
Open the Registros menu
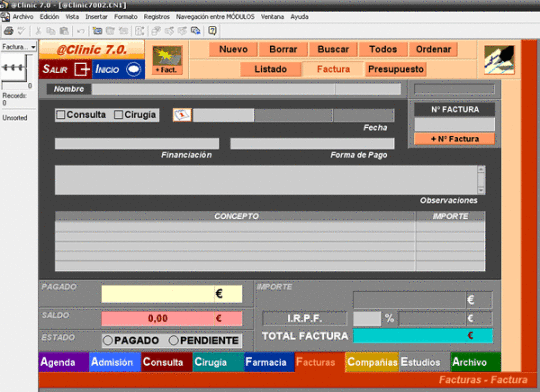(x=157, y=17)
